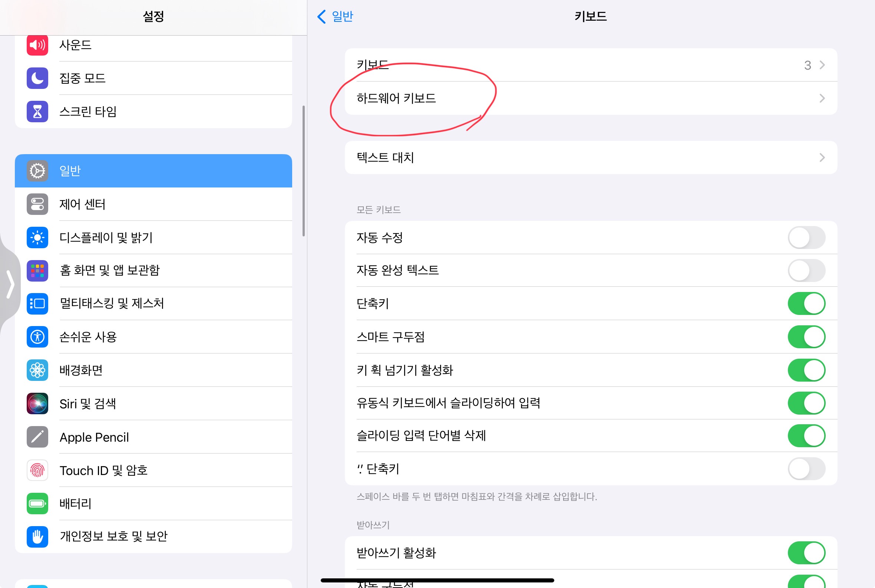Click the Touch ID fingerprint icon
The height and width of the screenshot is (588, 875).
pos(37,470)
